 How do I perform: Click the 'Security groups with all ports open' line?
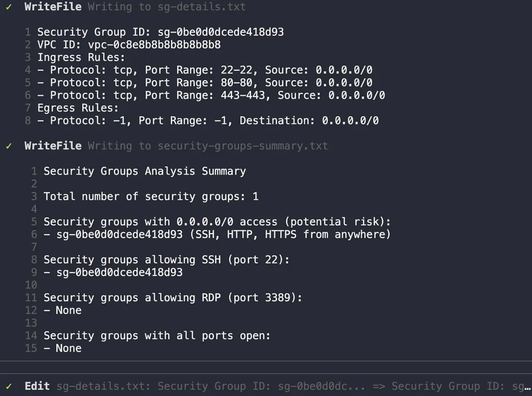tap(157, 336)
